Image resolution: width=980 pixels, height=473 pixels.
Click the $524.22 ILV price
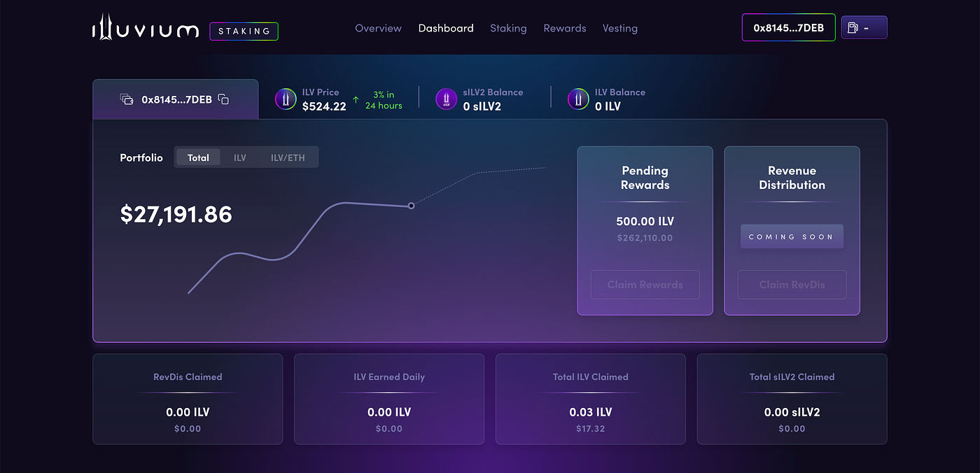click(x=324, y=106)
